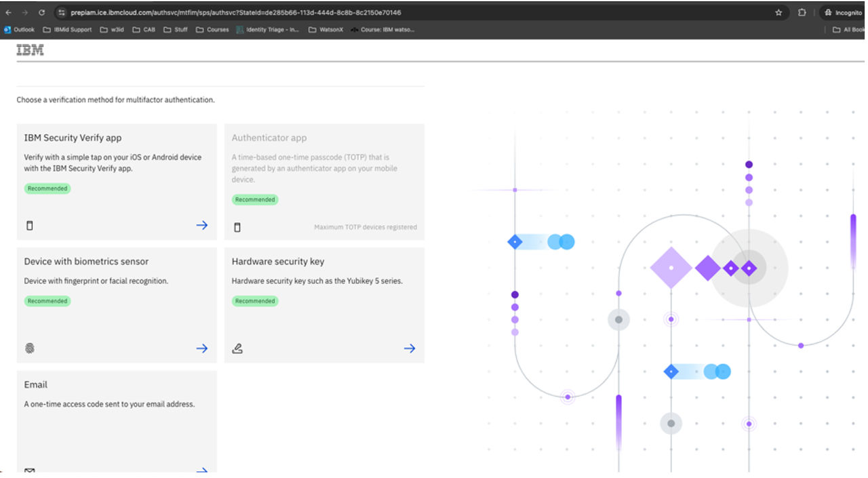The height and width of the screenshot is (478, 868).
Task: Click arrow on Hardware security key card
Action: pyautogui.click(x=410, y=348)
